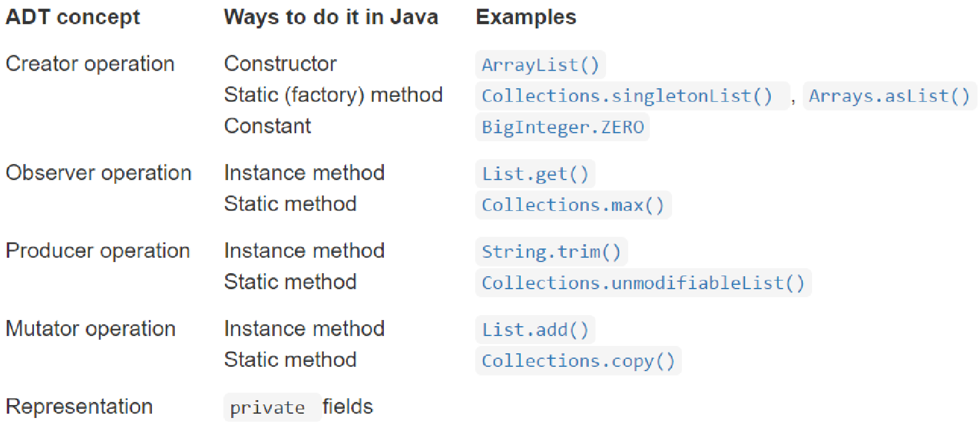Viewport: 980px width, 426px height.
Task: Click the private keyword code tag
Action: coord(272,408)
